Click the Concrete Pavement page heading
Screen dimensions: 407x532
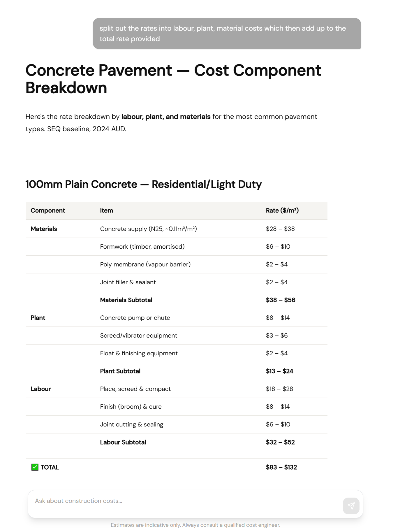pyautogui.click(x=173, y=79)
